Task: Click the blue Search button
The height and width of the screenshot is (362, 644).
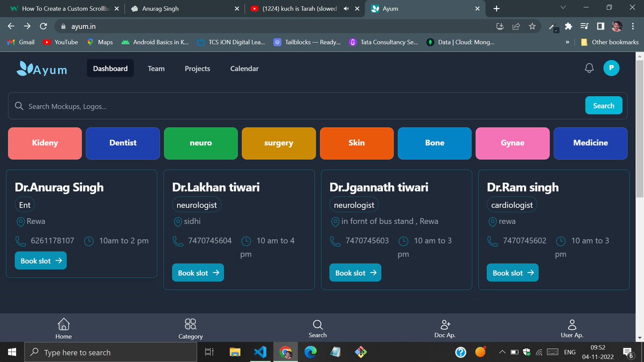Action: click(604, 106)
